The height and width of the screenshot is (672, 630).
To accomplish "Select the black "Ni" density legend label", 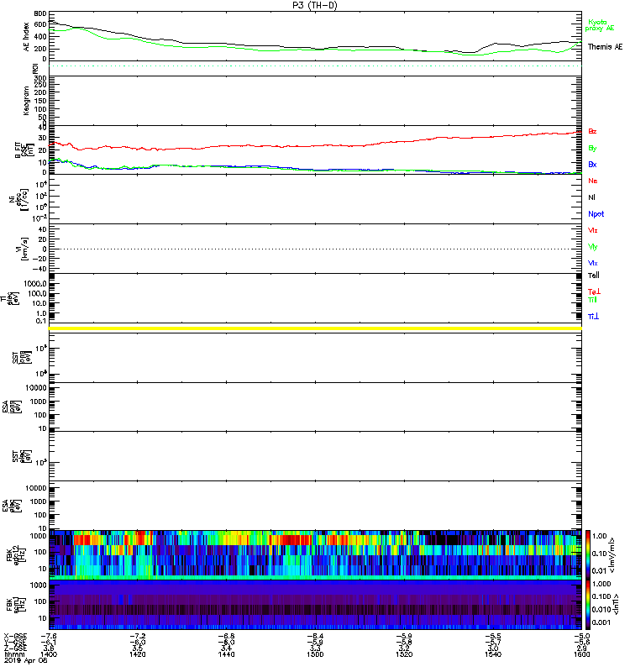I will (591, 197).
